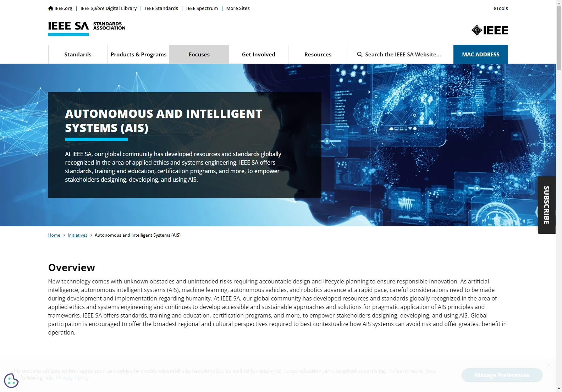562x392 pixels.
Task: Open the eTools link
Action: point(501,8)
